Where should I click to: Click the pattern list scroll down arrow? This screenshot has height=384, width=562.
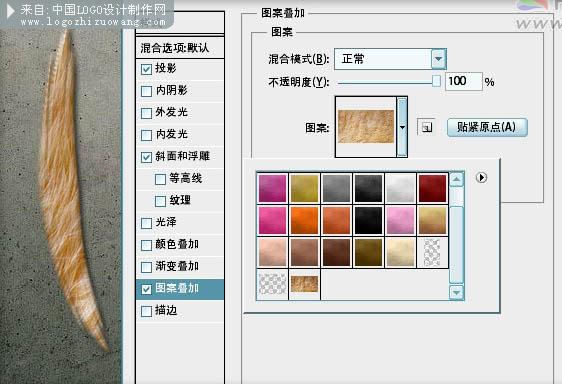pyautogui.click(x=457, y=293)
